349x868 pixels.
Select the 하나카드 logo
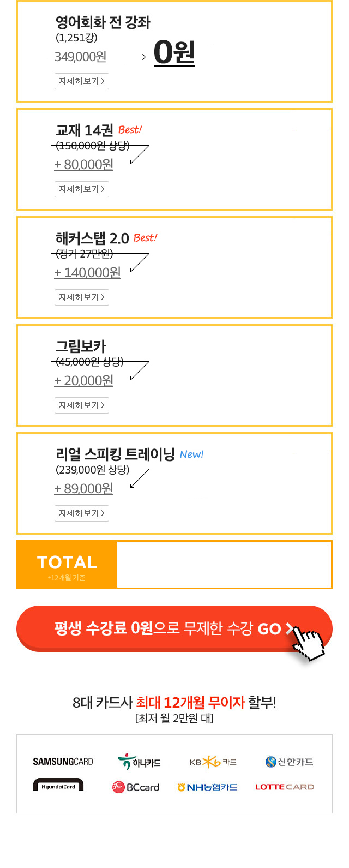pyautogui.click(x=139, y=762)
